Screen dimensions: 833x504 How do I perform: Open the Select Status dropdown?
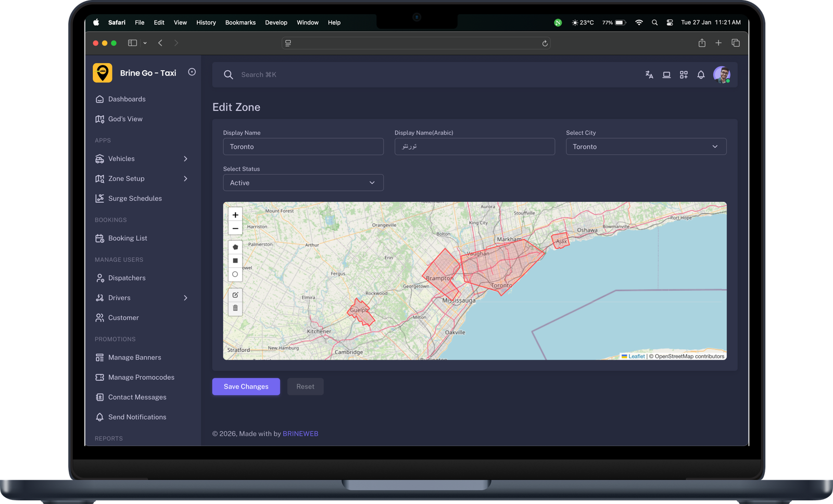coord(304,183)
